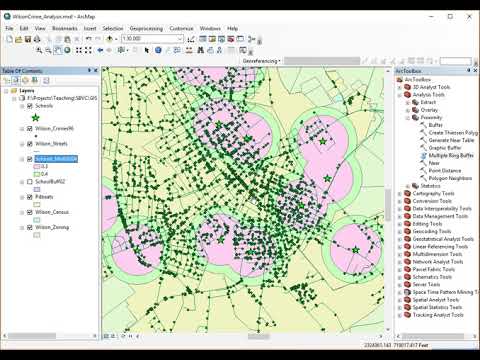Screen dimensions: 480x360
Task: Click List By Visibility icon in table of contents
Action: tap(25, 80)
